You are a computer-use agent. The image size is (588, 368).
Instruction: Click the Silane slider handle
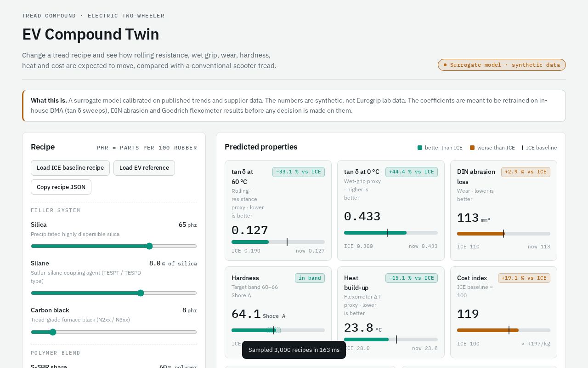point(141,293)
